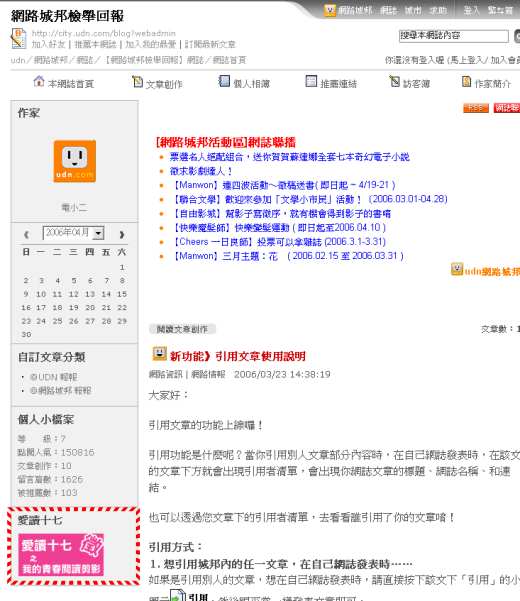This screenshot has height=601, width=520.
Task: Open the 2006年04月 month dropdown
Action: coord(73,233)
